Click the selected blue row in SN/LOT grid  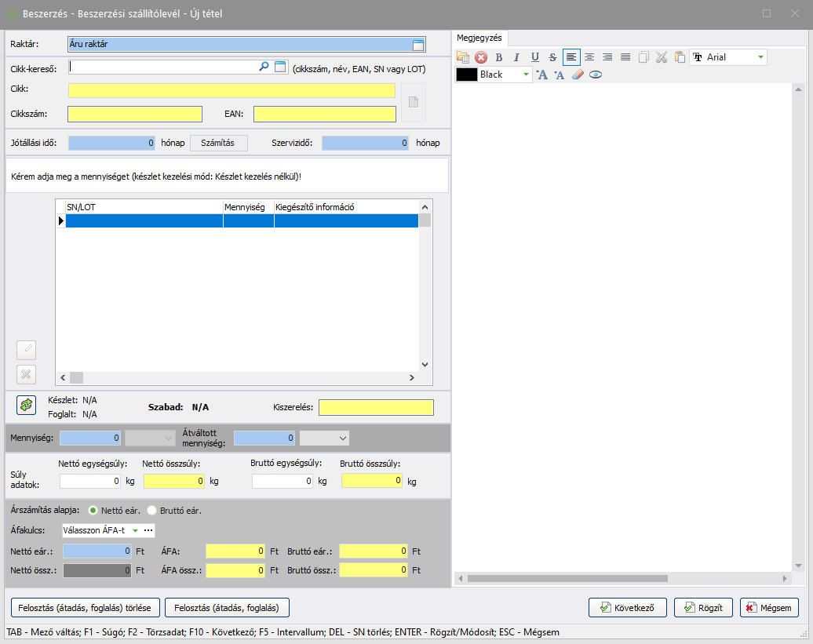pos(242,221)
